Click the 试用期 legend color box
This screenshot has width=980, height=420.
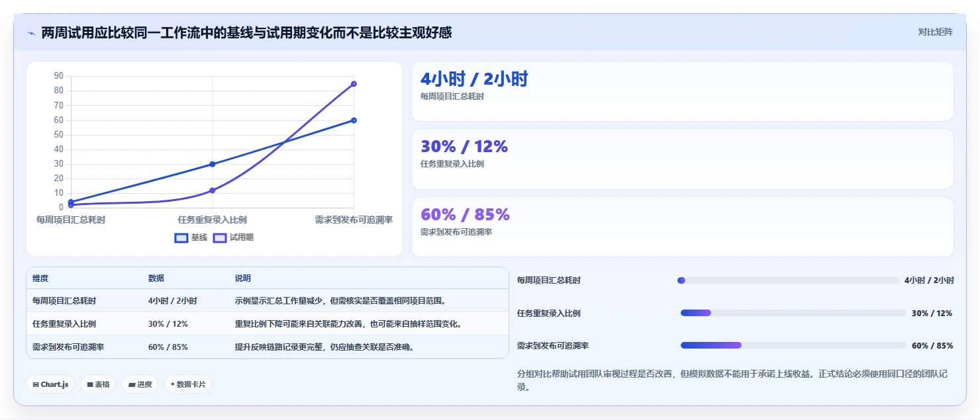[220, 237]
